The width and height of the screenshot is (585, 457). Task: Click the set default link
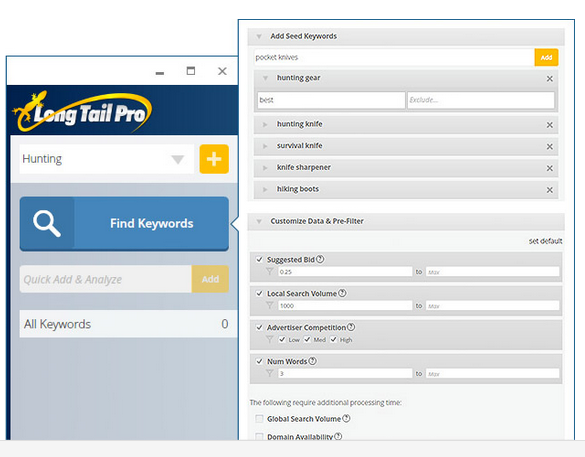click(x=545, y=241)
